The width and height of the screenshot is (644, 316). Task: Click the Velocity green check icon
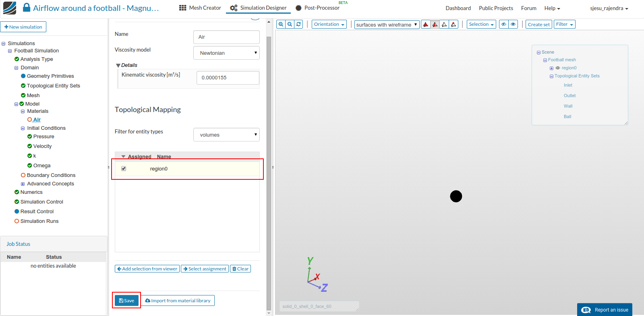coord(29,146)
